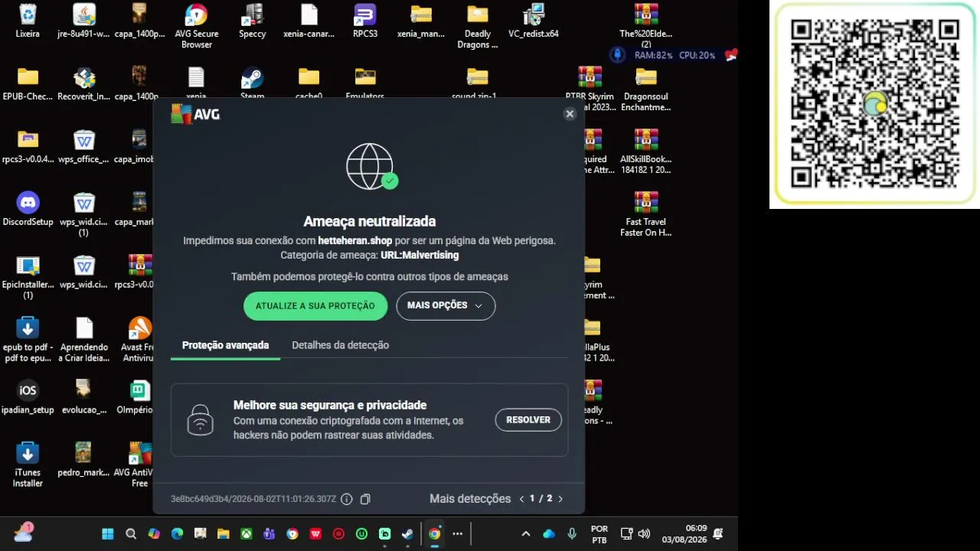Image resolution: width=980 pixels, height=551 pixels.
Task: Open the 'Mais opções' dropdown
Action: [446, 305]
